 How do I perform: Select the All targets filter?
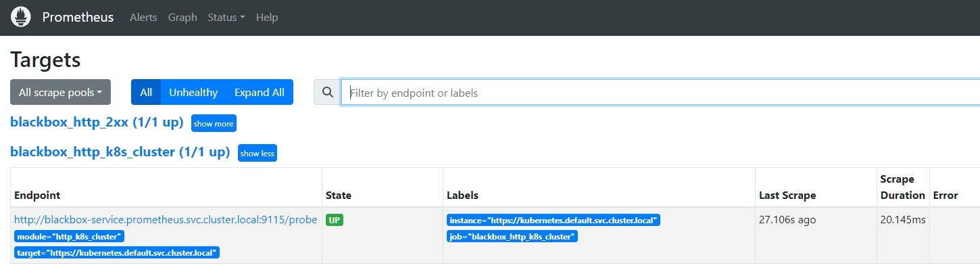(146, 93)
